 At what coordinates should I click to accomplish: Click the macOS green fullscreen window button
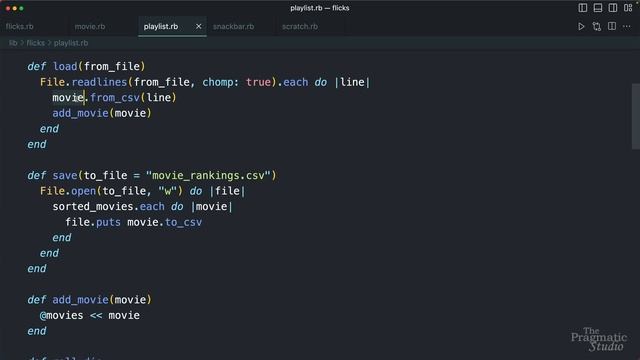22,8
